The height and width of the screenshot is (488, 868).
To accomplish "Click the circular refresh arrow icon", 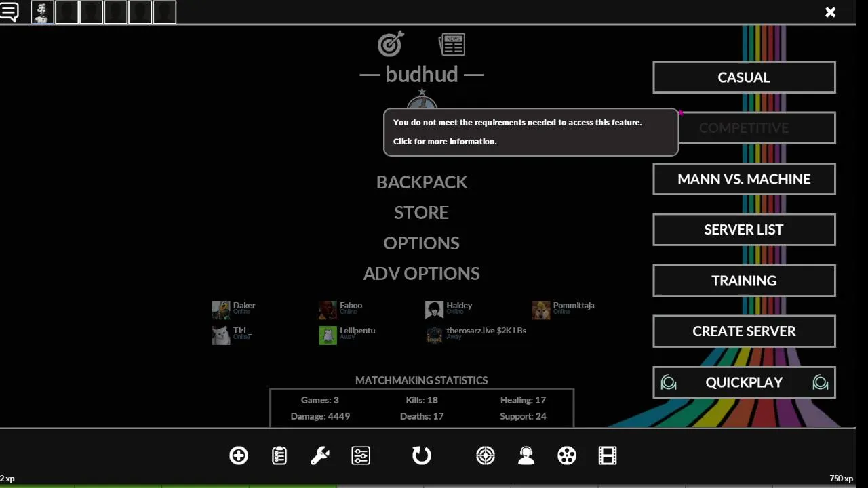I will 422,455.
